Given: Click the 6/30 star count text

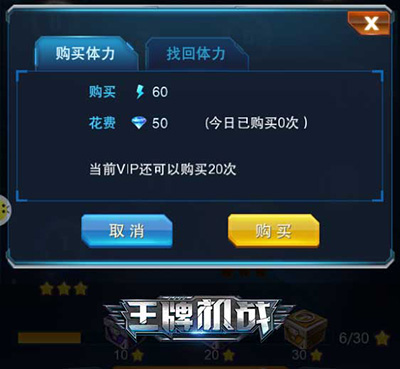Looking at the screenshot, I should pos(354,338).
